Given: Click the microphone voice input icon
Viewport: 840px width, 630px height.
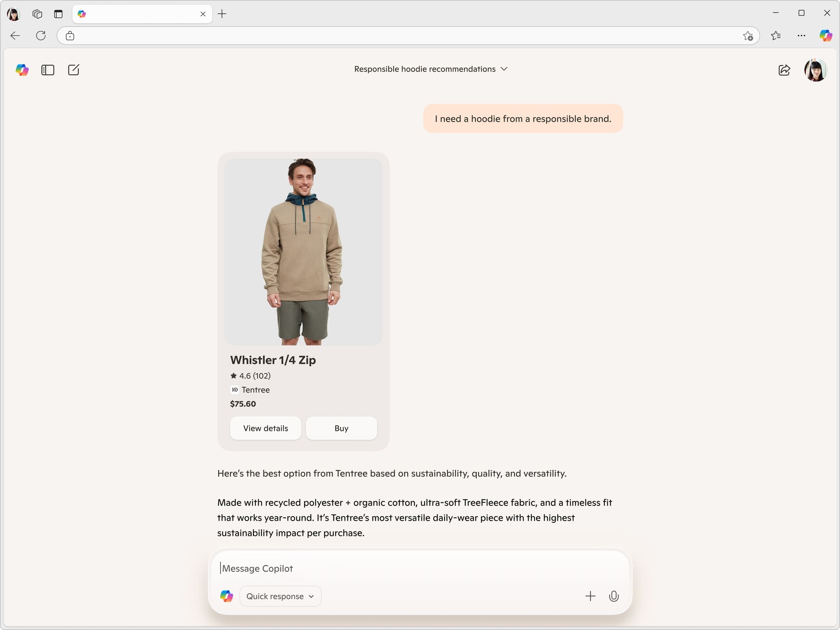Looking at the screenshot, I should 614,596.
